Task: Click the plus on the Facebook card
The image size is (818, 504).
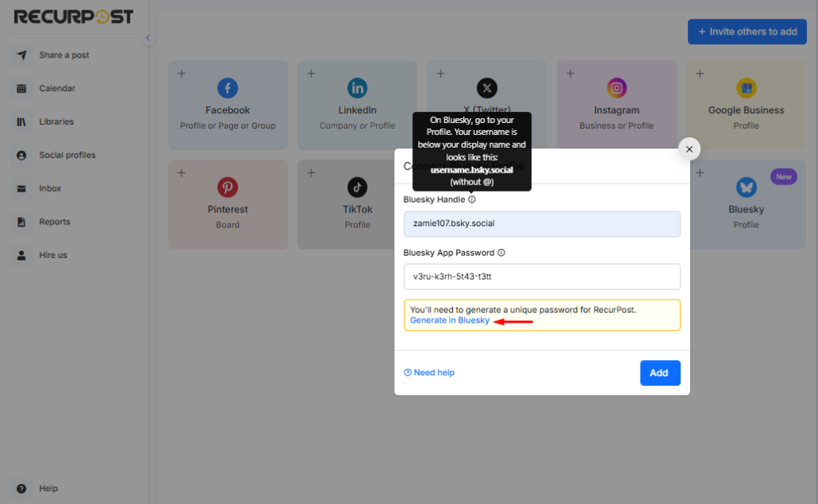Action: (181, 73)
